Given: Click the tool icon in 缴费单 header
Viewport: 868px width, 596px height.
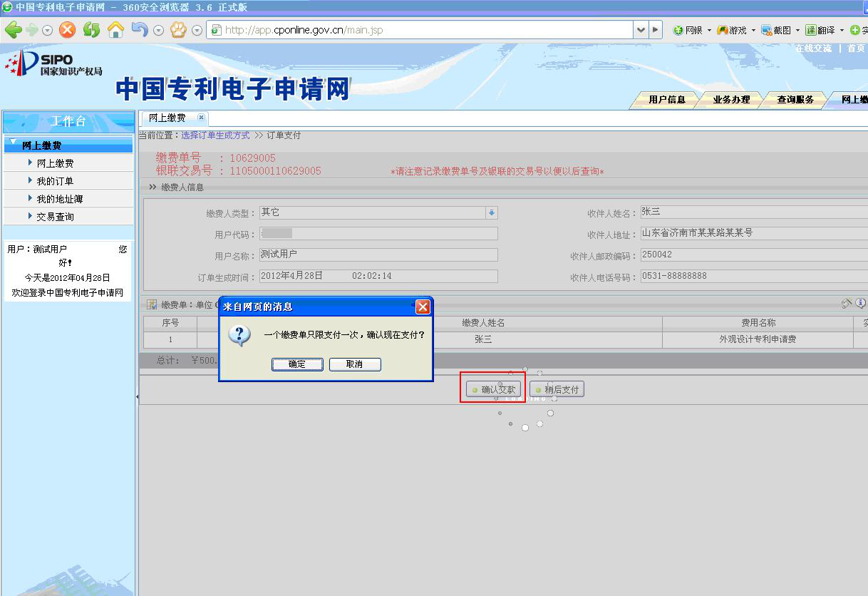Looking at the screenshot, I should tap(847, 304).
